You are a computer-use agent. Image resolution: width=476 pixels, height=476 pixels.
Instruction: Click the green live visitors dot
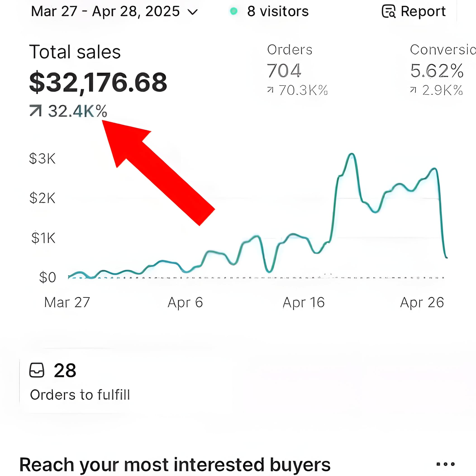click(x=233, y=11)
